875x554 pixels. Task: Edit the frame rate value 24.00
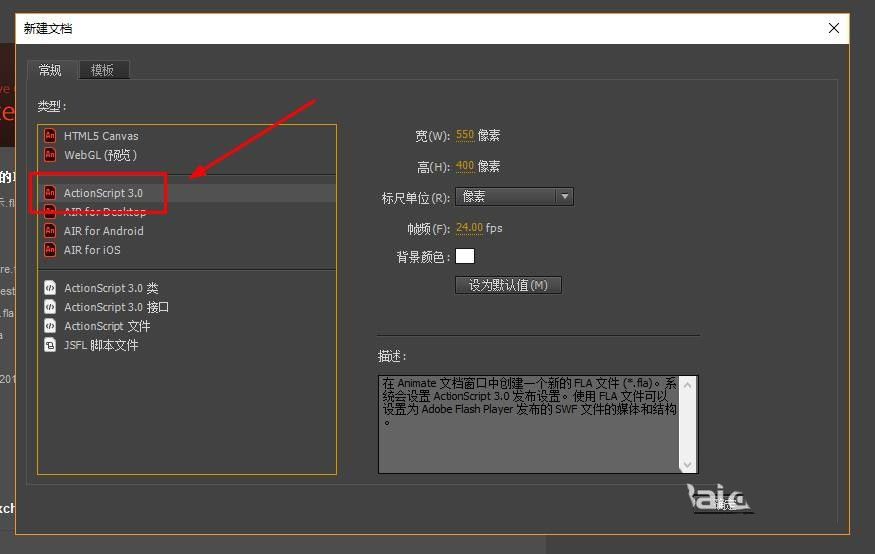click(469, 228)
